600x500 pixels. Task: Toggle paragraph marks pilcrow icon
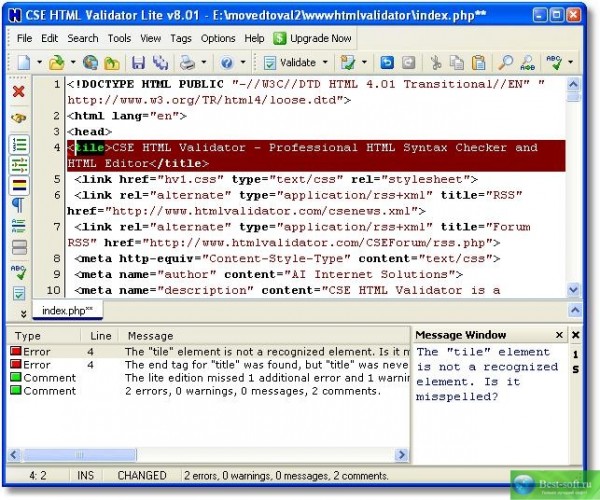[19, 205]
